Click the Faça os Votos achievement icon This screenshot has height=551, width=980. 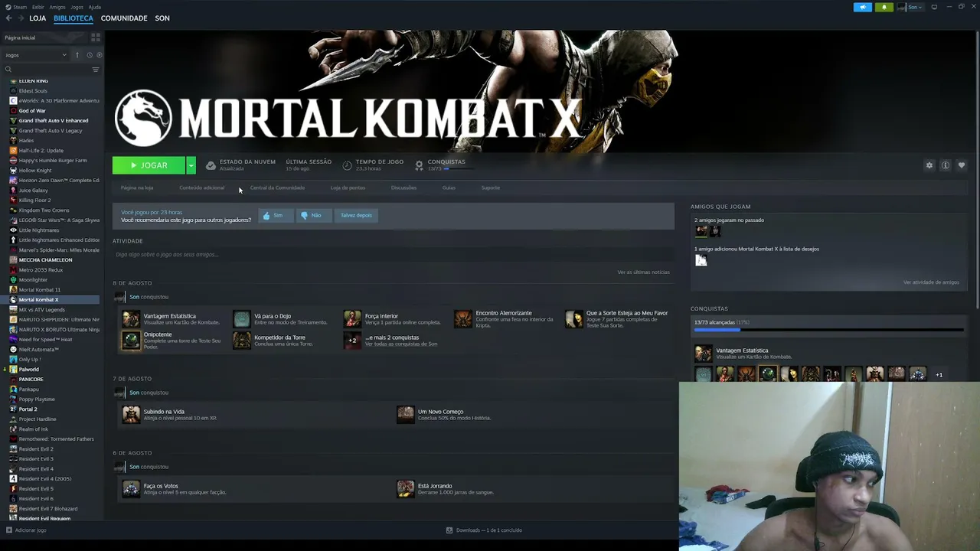[131, 488]
